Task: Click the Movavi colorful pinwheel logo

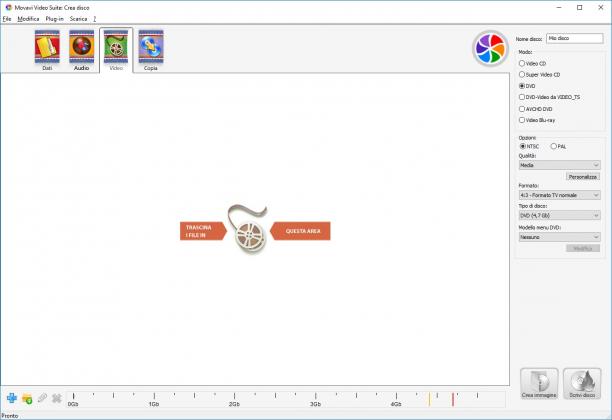Action: [x=490, y=48]
